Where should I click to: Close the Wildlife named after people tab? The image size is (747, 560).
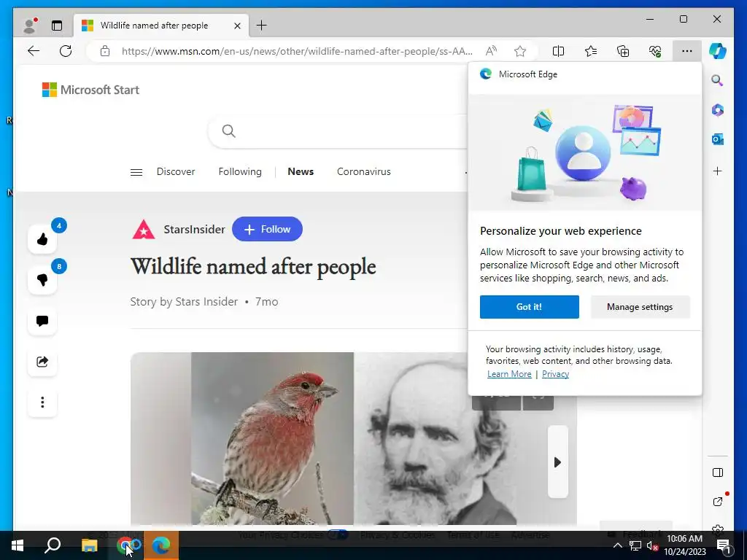click(x=237, y=26)
